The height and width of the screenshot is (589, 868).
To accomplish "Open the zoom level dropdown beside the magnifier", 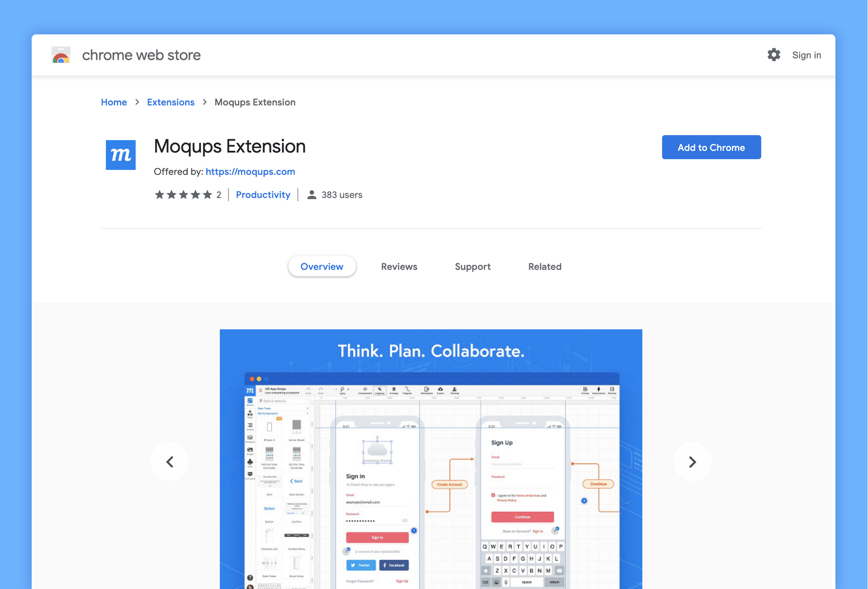I will (x=348, y=389).
